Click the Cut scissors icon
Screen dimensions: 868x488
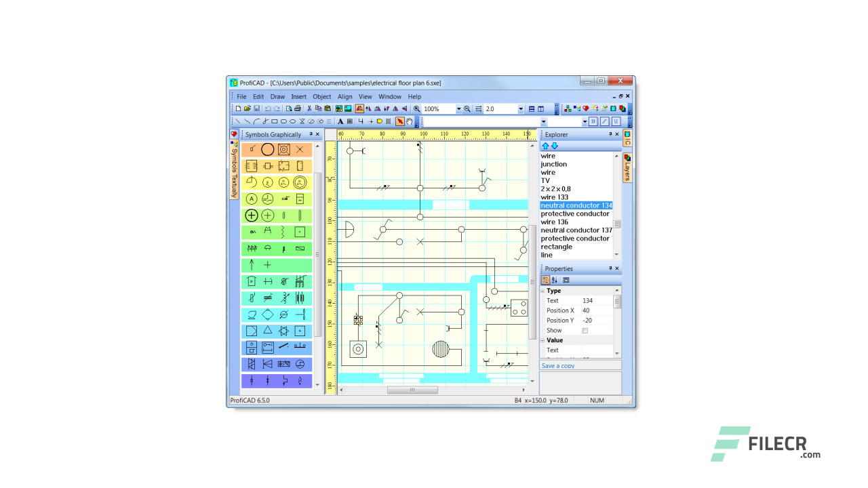[x=309, y=108]
